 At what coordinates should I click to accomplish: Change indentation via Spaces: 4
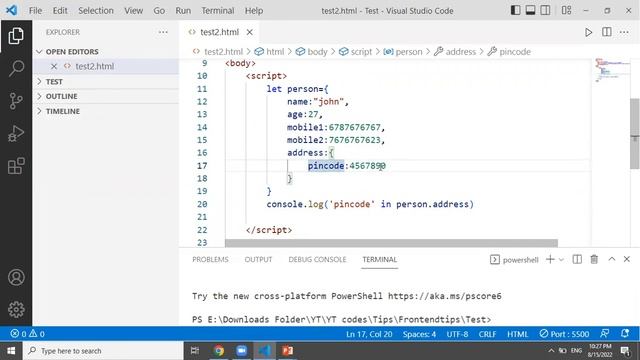click(x=419, y=334)
